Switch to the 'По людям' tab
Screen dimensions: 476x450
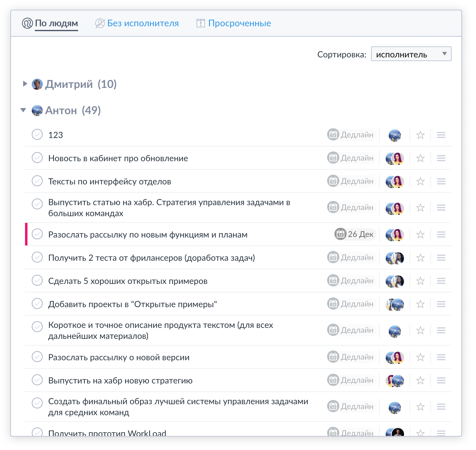click(x=50, y=23)
